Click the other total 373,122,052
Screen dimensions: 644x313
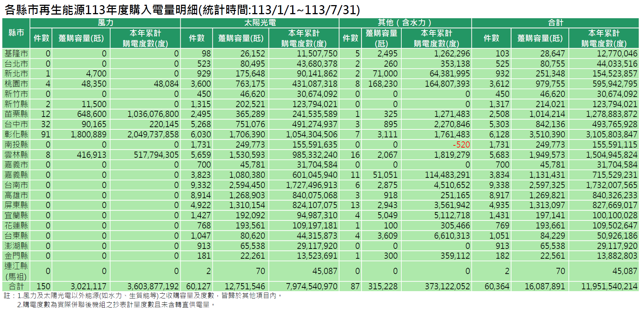click(x=447, y=286)
